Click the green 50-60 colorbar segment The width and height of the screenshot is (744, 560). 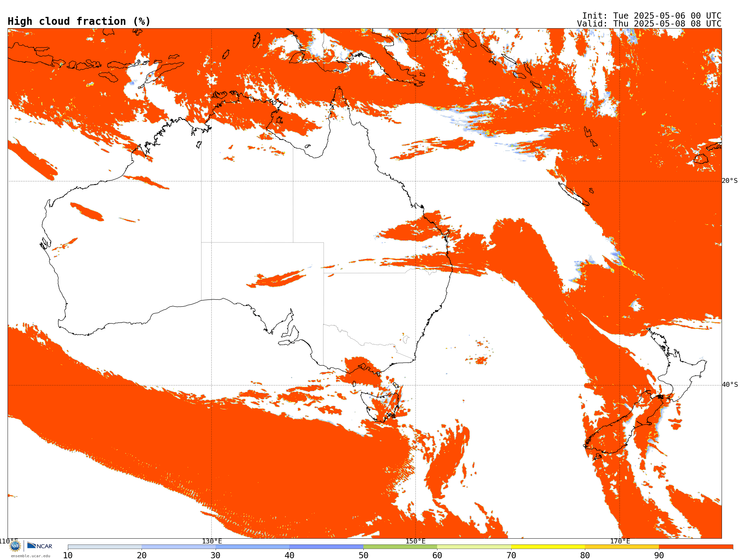[x=400, y=547]
